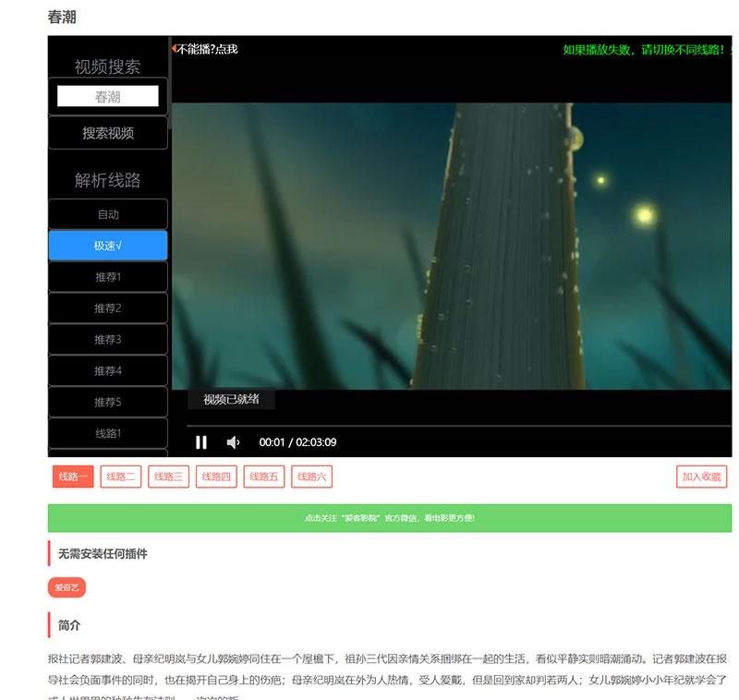The height and width of the screenshot is (700, 739).
Task: Open the 线路一 source tab
Action: coord(73,477)
